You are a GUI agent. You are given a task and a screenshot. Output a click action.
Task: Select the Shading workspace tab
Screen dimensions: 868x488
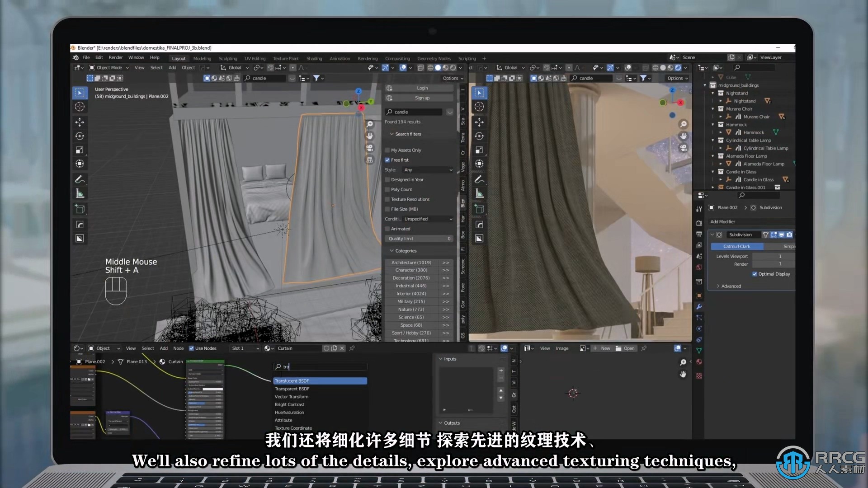314,58
